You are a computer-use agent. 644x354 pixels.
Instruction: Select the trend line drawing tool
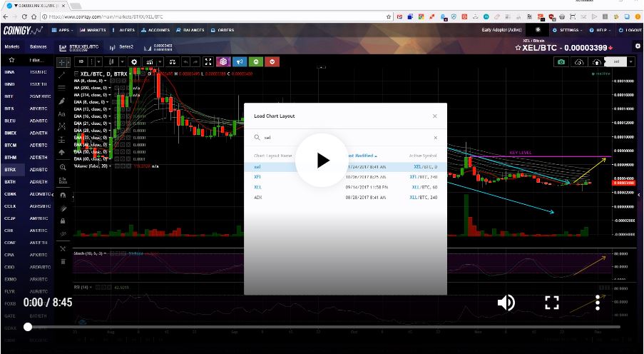pyautogui.click(x=62, y=75)
